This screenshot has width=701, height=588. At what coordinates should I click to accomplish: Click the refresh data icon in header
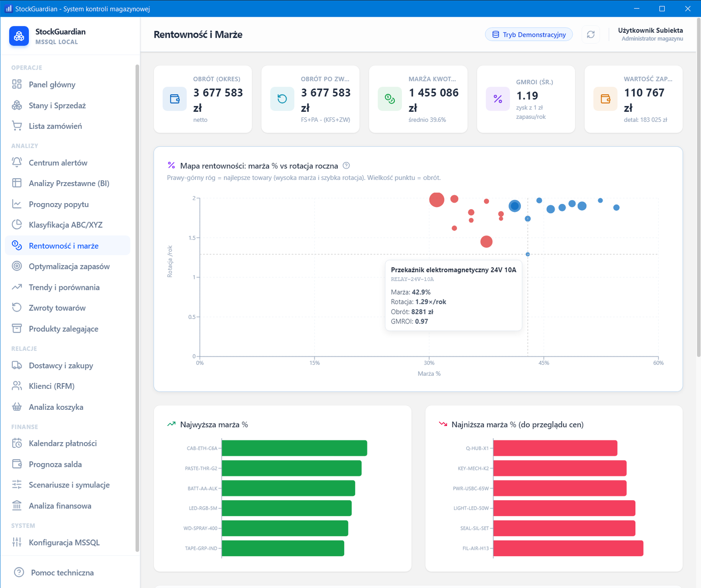(x=591, y=35)
